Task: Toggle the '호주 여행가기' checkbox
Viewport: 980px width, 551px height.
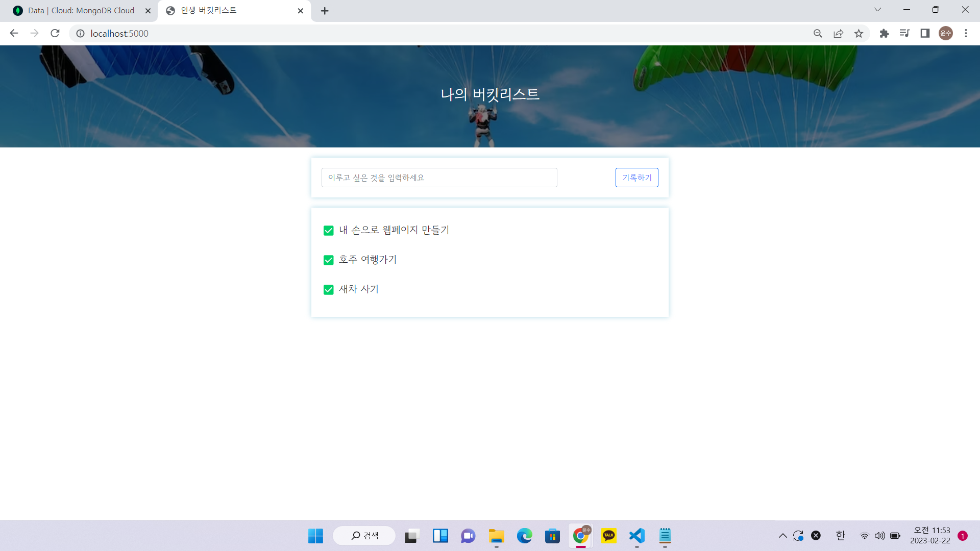Action: pos(329,260)
